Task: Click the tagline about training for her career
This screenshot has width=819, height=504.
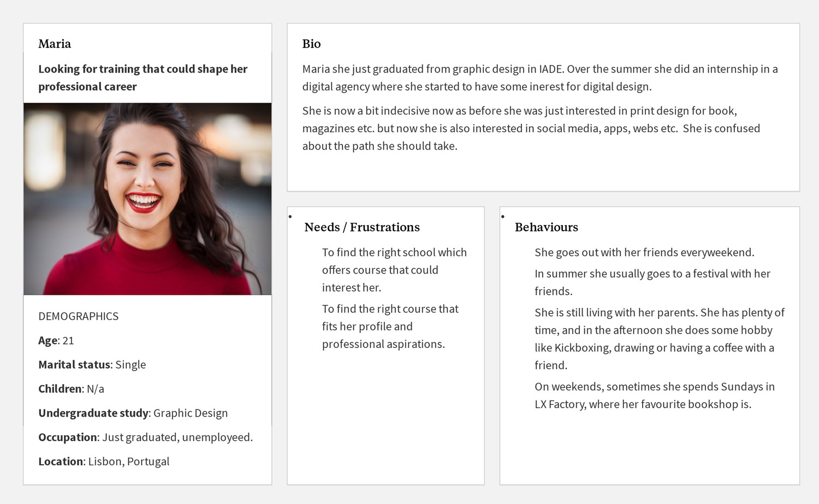Action: [x=143, y=78]
